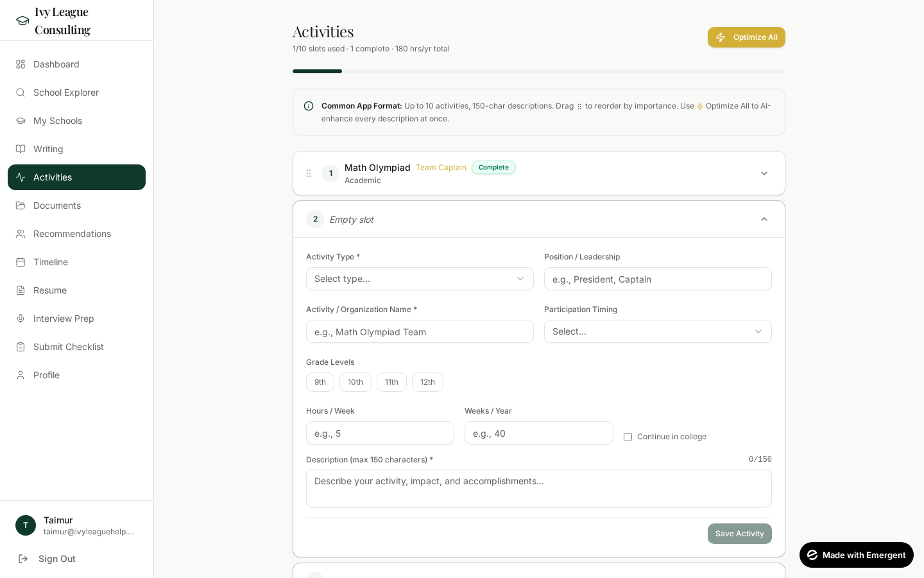Open the Dashboard page

[x=76, y=64]
